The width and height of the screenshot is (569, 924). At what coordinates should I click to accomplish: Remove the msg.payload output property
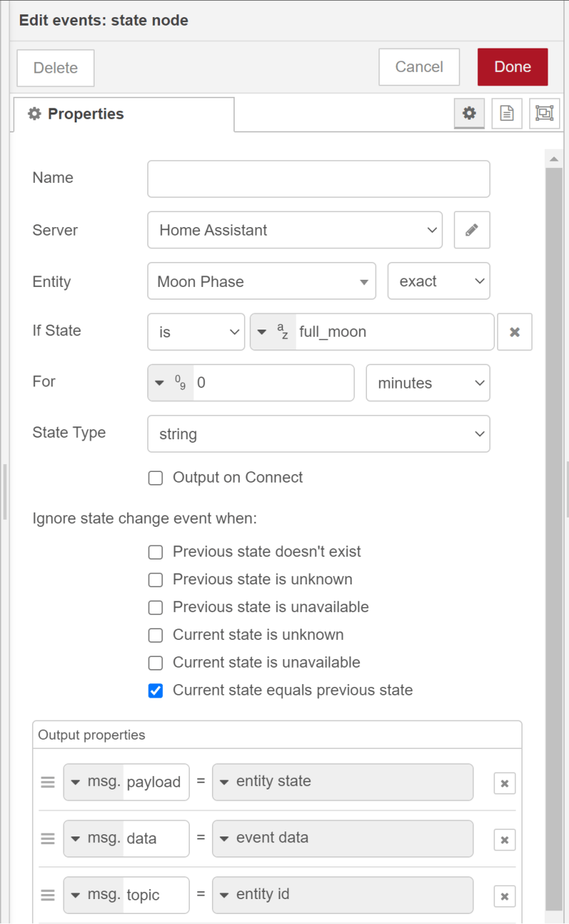click(504, 783)
